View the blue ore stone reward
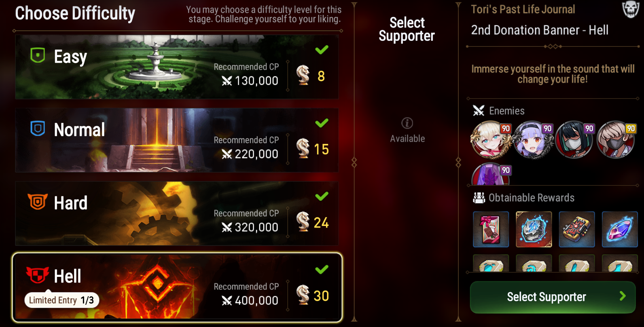 pyautogui.click(x=534, y=229)
